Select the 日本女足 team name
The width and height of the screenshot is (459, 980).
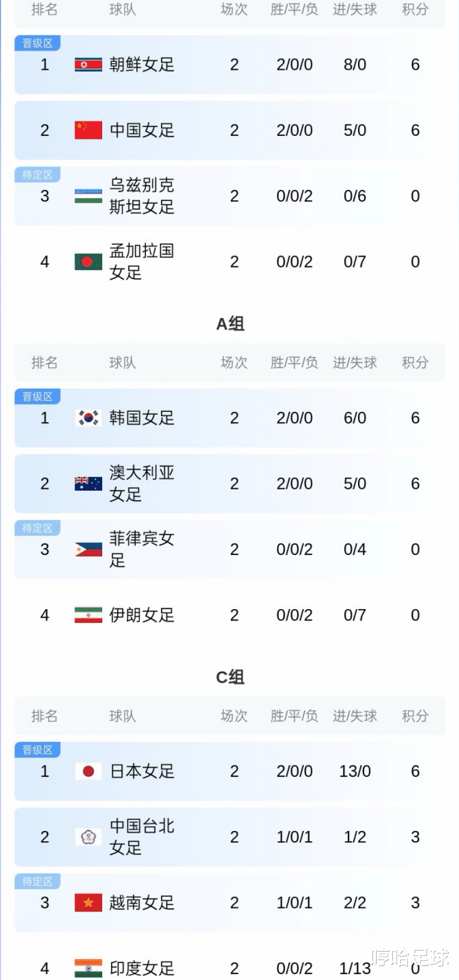pyautogui.click(x=142, y=771)
